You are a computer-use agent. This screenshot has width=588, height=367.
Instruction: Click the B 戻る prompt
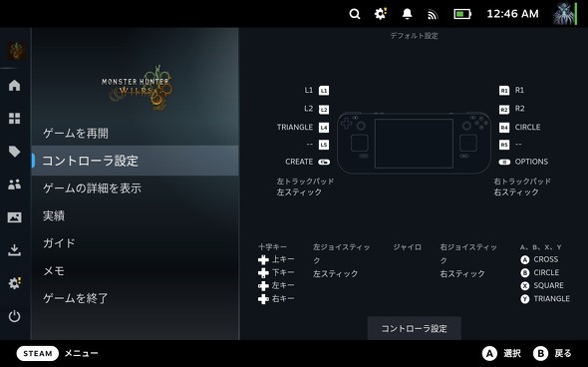point(552,353)
